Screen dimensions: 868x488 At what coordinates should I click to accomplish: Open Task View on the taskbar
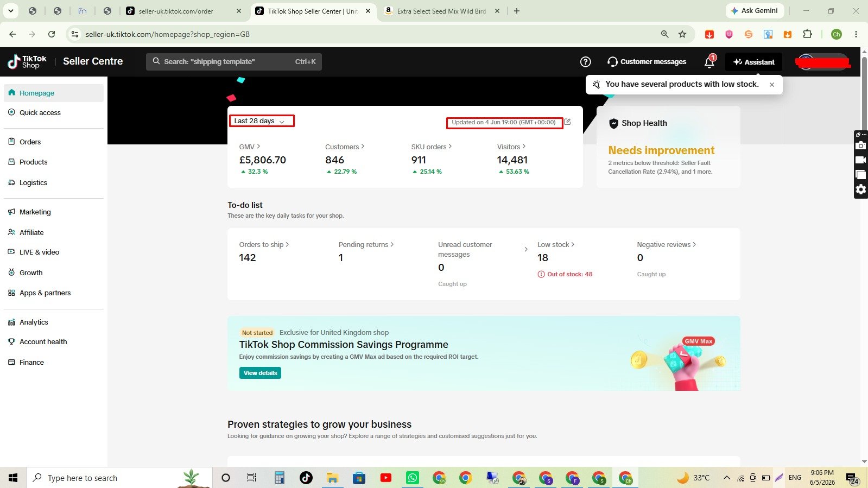(251, 478)
